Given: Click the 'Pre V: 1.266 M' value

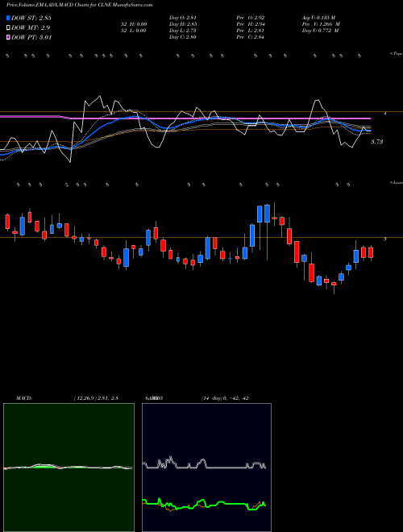Looking at the screenshot, I should [321, 24].
